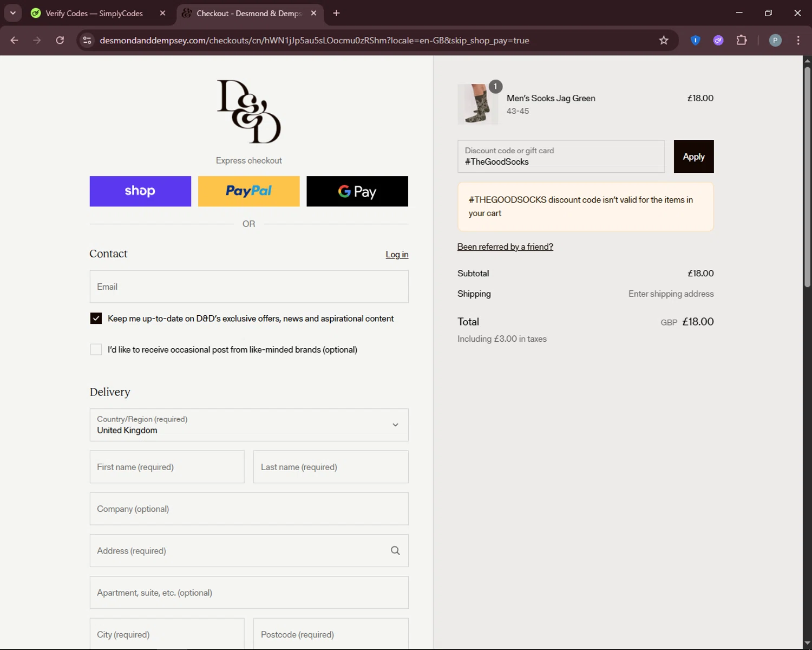
Task: Open the Extensions puzzle icon
Action: (742, 40)
